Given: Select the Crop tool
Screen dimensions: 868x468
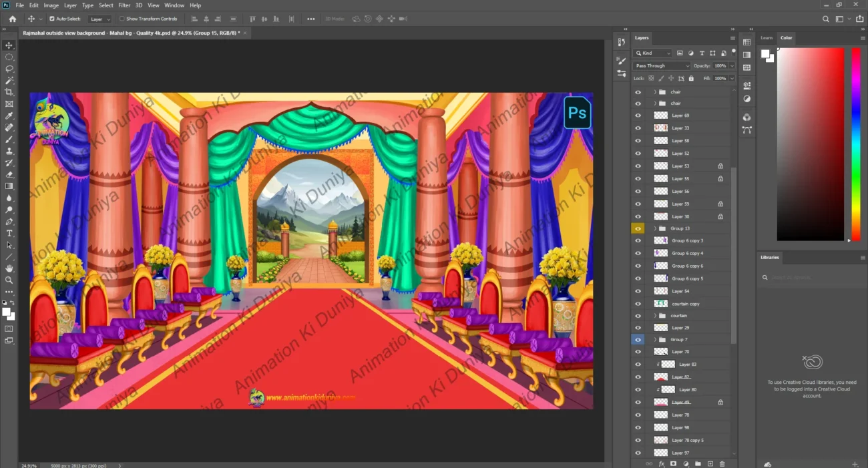Looking at the screenshot, I should pos(9,92).
